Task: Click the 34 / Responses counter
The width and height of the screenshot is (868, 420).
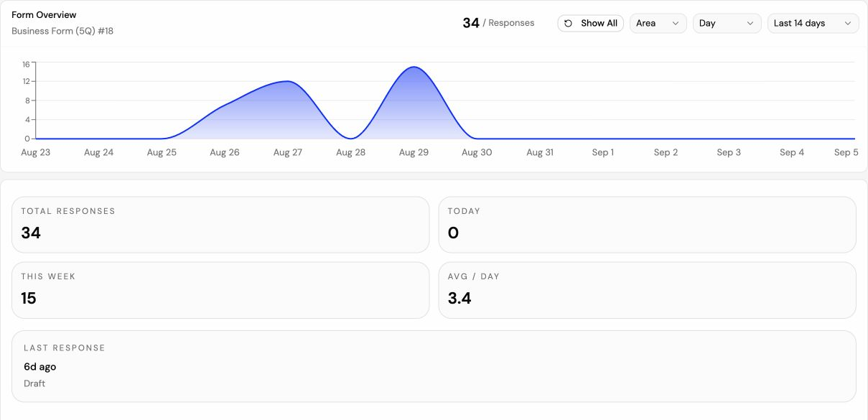Action: (x=498, y=23)
